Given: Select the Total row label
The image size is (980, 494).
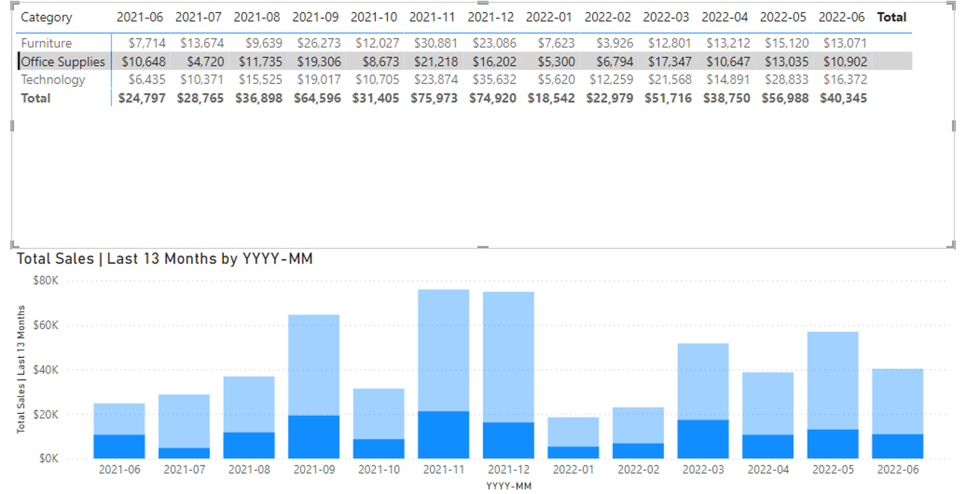Looking at the screenshot, I should point(36,98).
